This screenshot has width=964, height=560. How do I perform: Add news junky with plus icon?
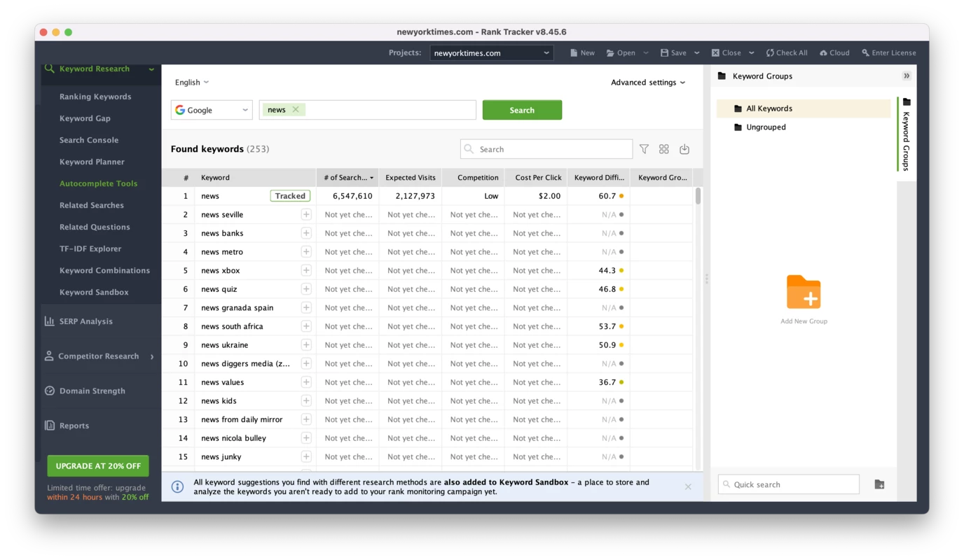[306, 456]
